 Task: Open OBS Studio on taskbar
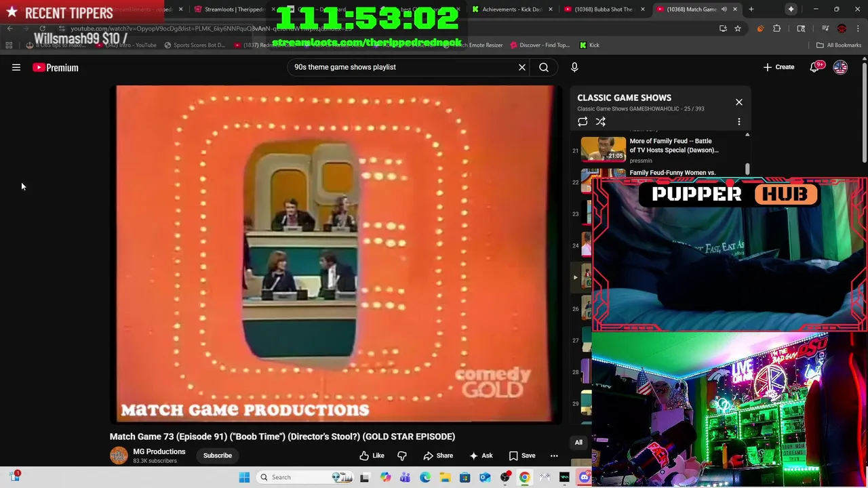coord(505,477)
